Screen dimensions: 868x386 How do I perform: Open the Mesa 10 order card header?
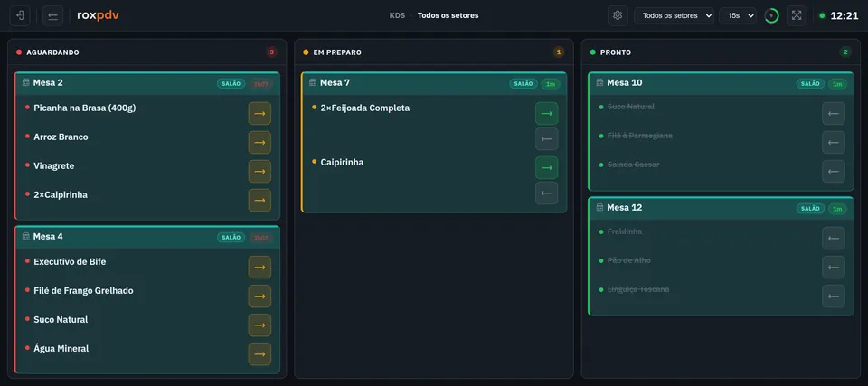(722, 83)
